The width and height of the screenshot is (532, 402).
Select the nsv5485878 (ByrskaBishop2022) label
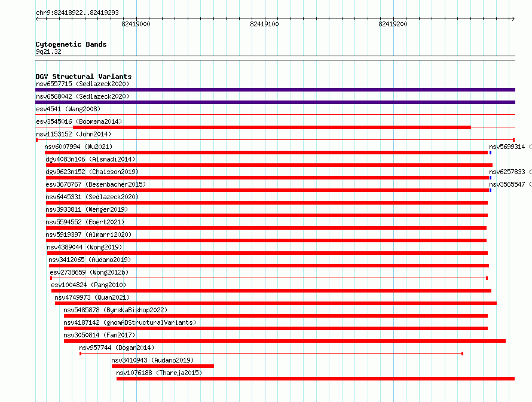115,310
